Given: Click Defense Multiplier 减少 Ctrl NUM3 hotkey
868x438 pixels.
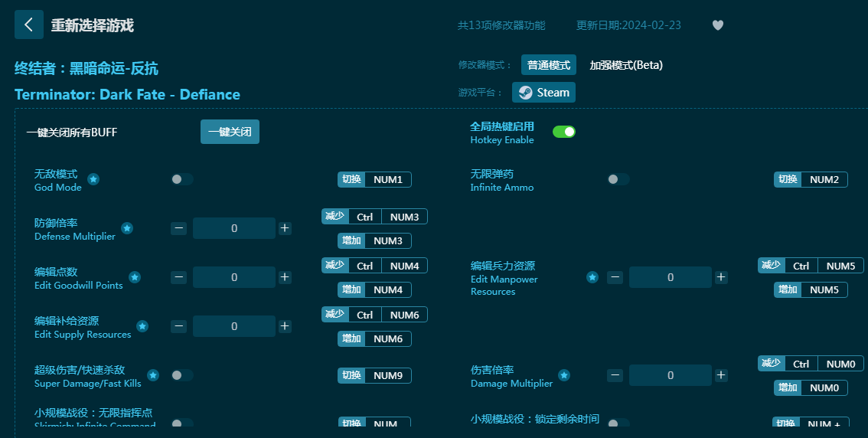Looking at the screenshot, I should pyautogui.click(x=375, y=217).
